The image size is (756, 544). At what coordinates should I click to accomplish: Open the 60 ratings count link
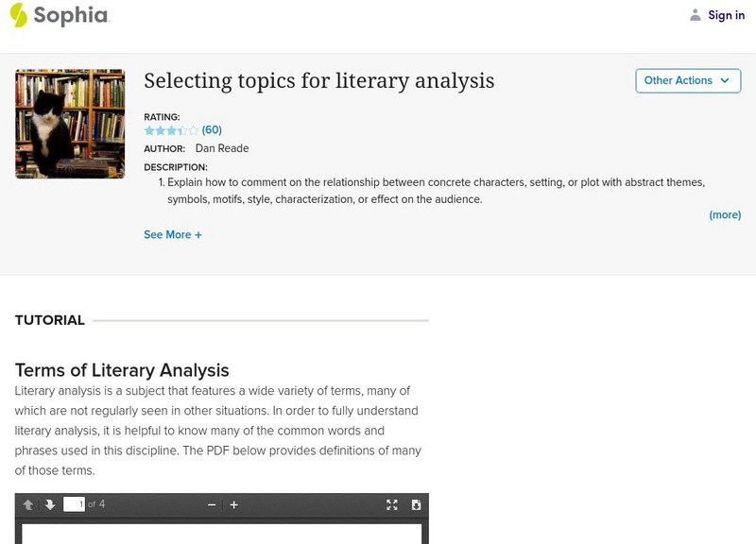(x=212, y=130)
